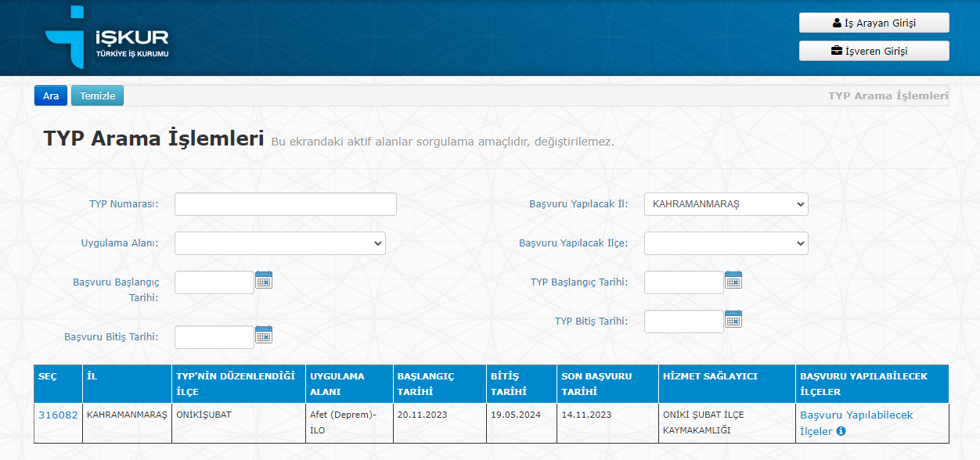Click the info icon beside Başvuru Yapılabilecek İlçeler
980x460 pixels.
pos(841,431)
